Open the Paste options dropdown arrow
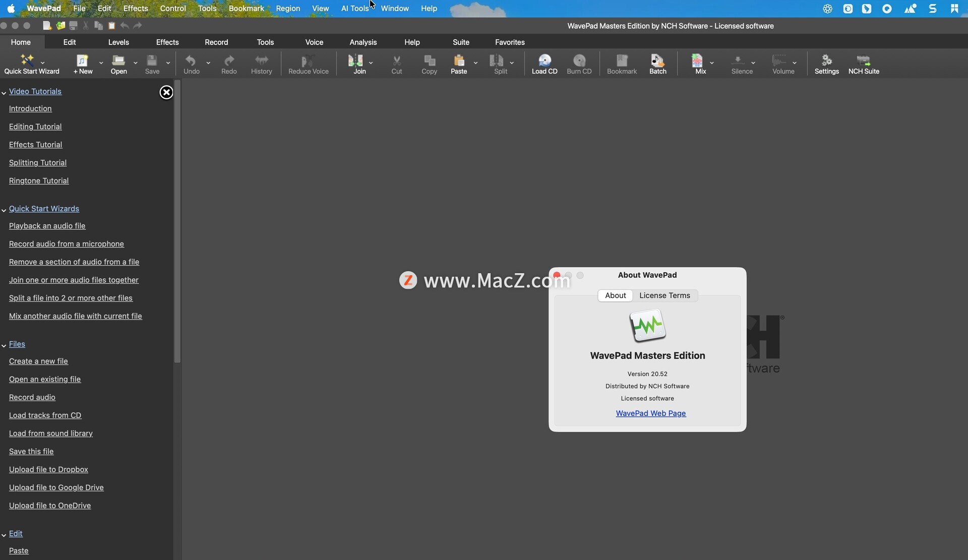Viewport: 968px width, 560px height. click(x=475, y=63)
